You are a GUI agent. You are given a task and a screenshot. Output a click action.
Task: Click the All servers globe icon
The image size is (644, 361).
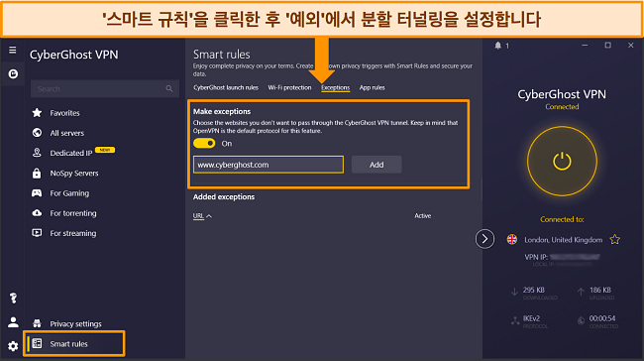click(37, 132)
